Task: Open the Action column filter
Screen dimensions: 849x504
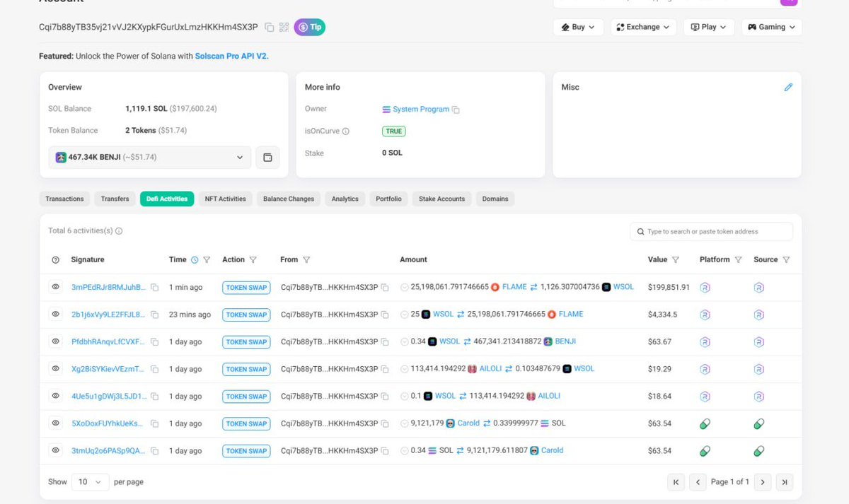Action: [253, 260]
